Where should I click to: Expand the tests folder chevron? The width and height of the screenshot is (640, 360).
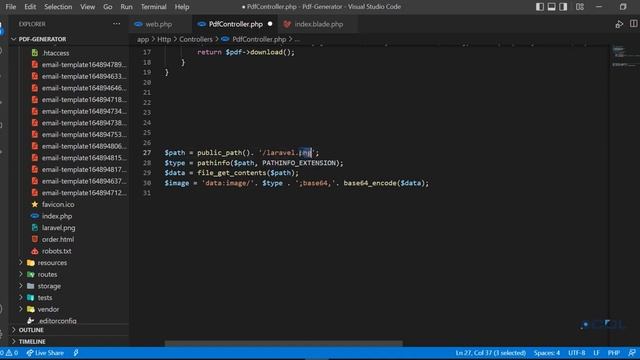21,298
